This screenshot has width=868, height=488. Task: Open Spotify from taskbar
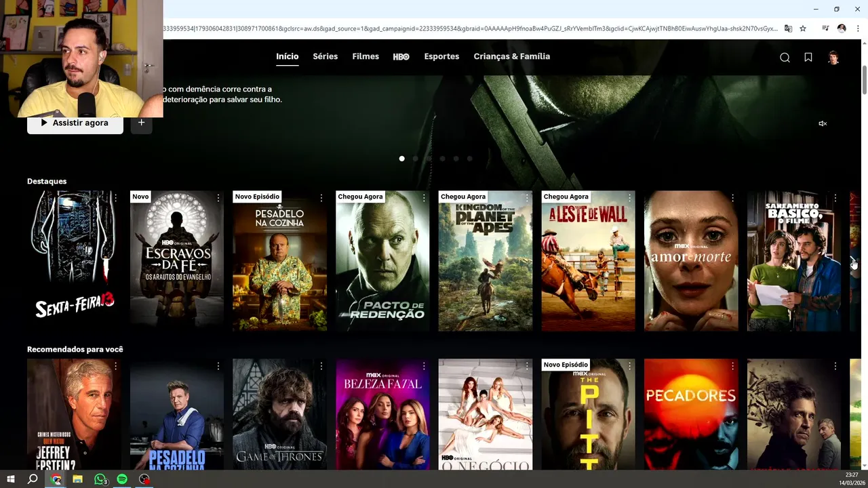pyautogui.click(x=122, y=479)
